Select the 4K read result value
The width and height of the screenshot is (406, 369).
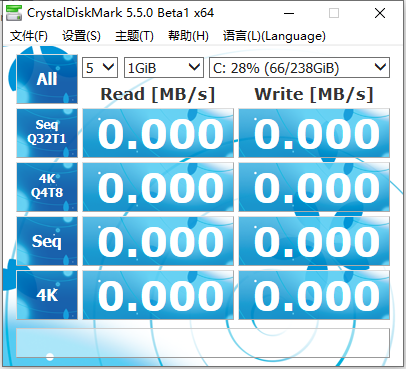tap(158, 295)
